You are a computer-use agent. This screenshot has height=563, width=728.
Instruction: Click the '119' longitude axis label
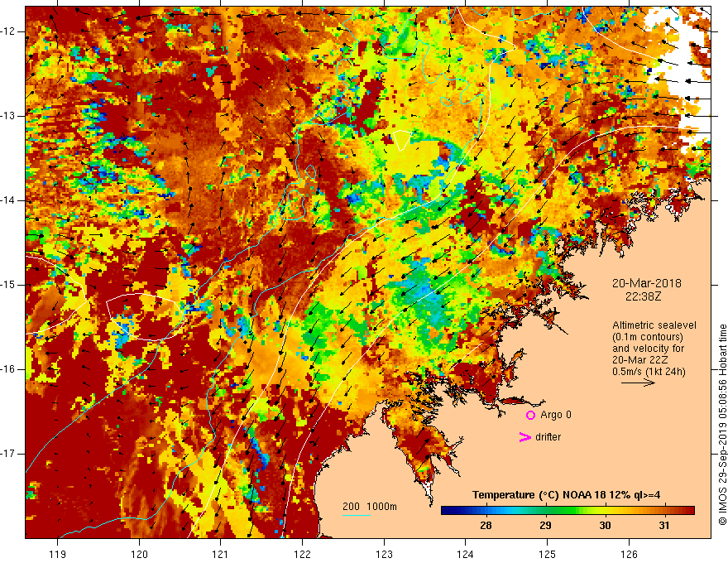point(58,554)
